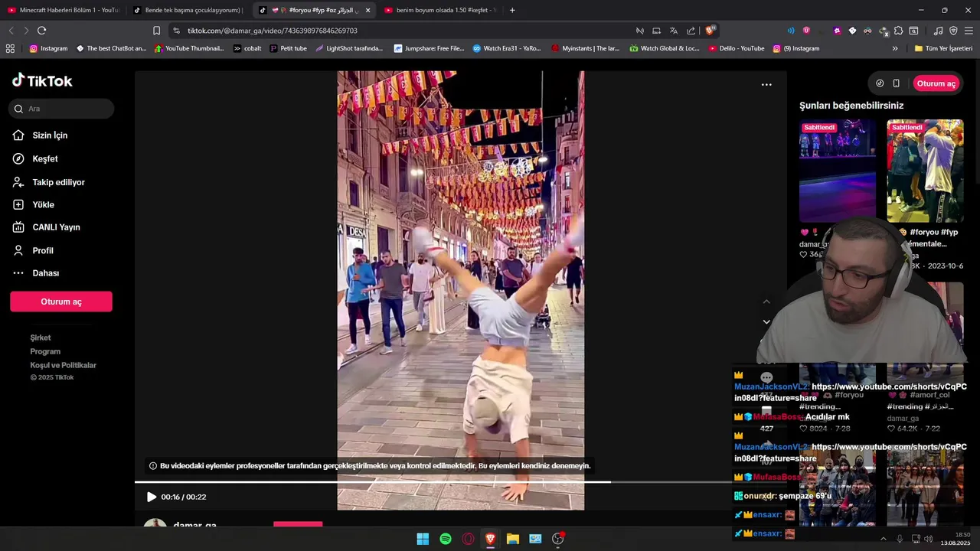The width and height of the screenshot is (980, 551).
Task: Click the get-app phone icon in header
Action: [x=896, y=83]
